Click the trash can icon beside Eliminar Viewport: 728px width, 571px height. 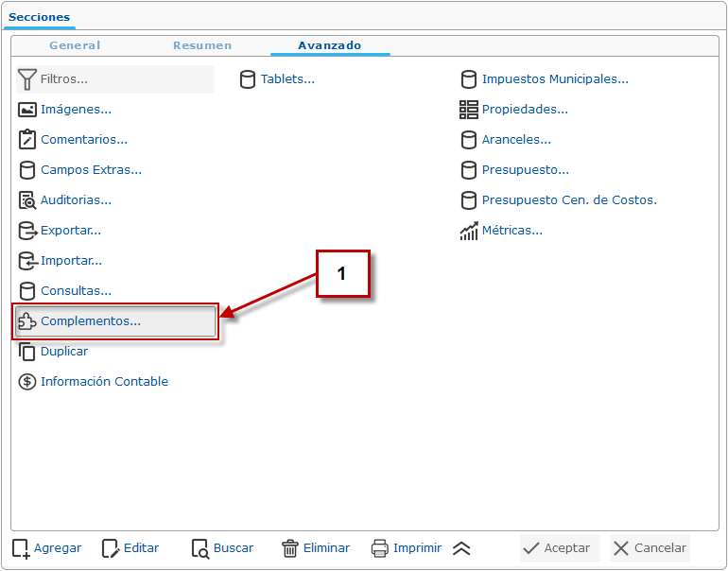pyautogui.click(x=290, y=548)
